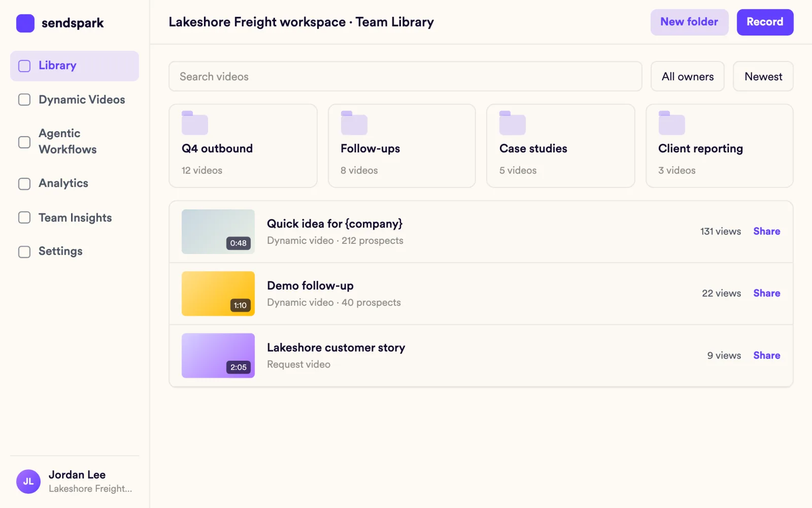Click the 12 videos label
This screenshot has width=812, height=508.
click(x=202, y=170)
